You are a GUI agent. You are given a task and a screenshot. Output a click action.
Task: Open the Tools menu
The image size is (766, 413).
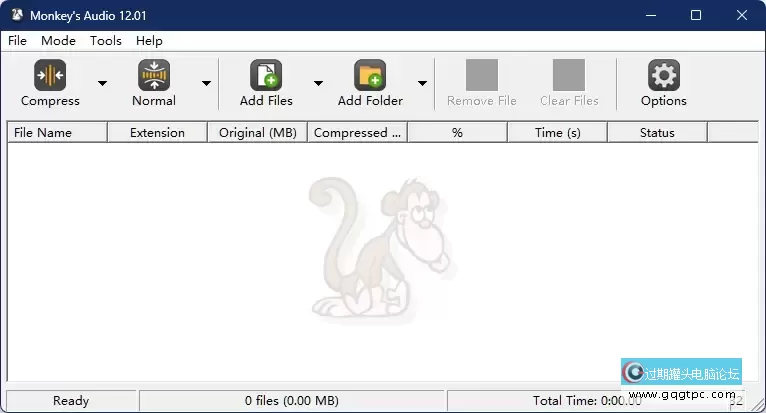[x=105, y=41]
